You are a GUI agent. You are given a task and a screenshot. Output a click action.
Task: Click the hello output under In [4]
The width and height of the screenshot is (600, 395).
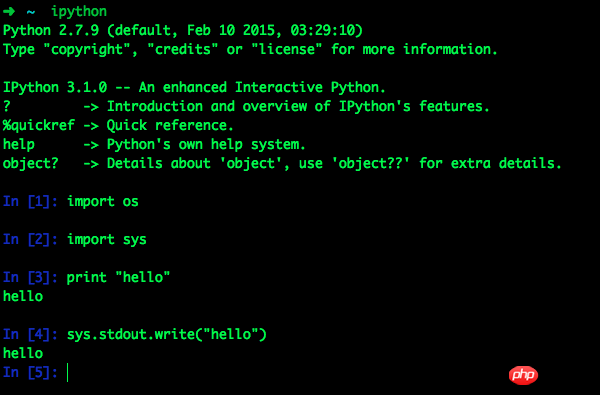pyautogui.click(x=23, y=353)
